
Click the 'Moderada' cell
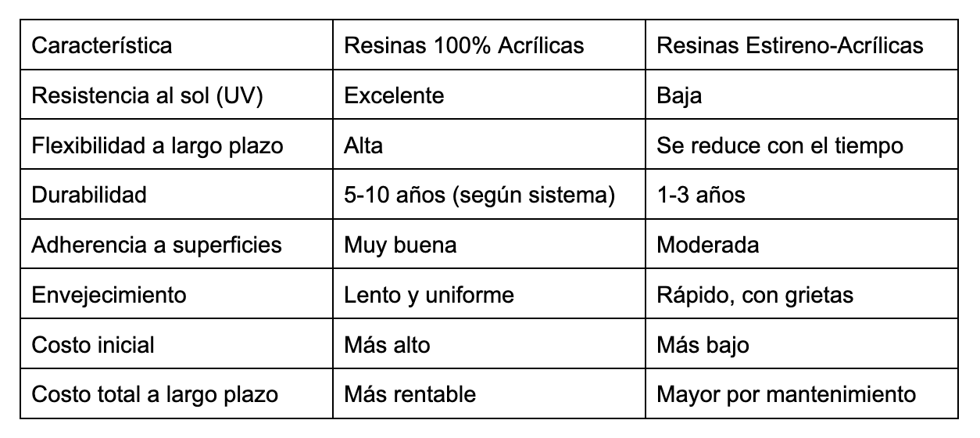coord(802,244)
